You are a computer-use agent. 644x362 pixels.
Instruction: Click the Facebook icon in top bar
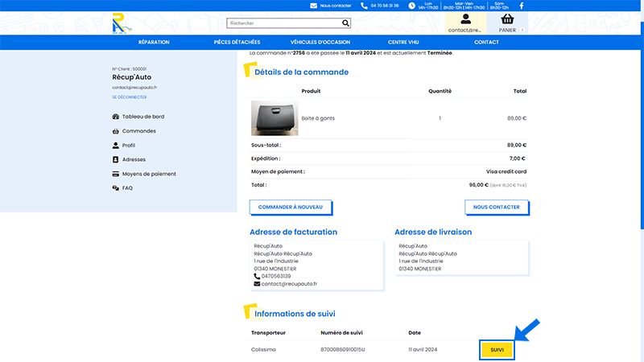click(522, 6)
